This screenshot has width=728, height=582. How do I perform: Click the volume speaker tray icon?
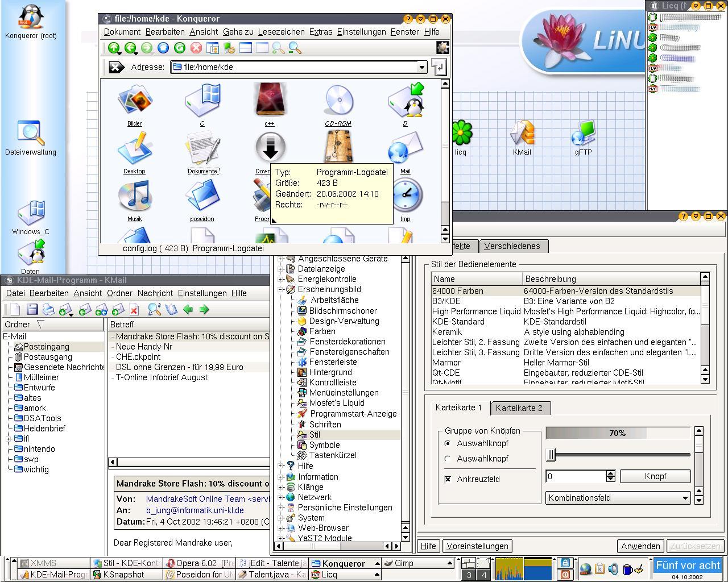[613, 569]
